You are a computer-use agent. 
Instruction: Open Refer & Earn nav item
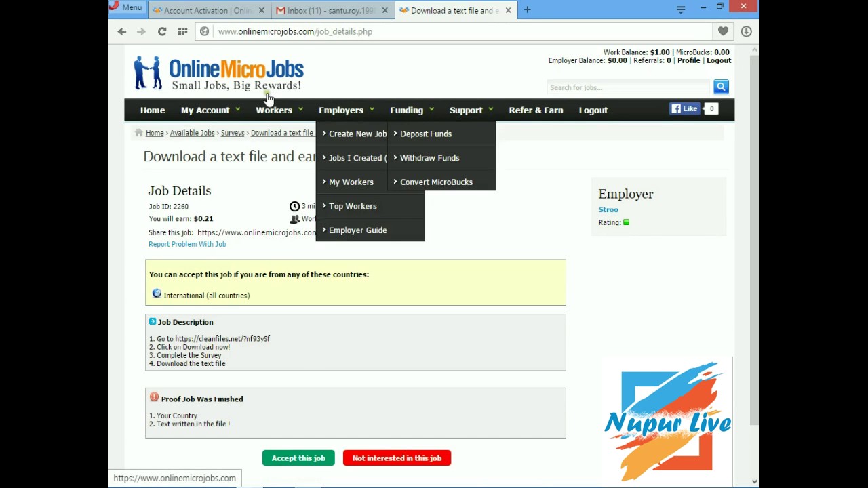pos(536,110)
